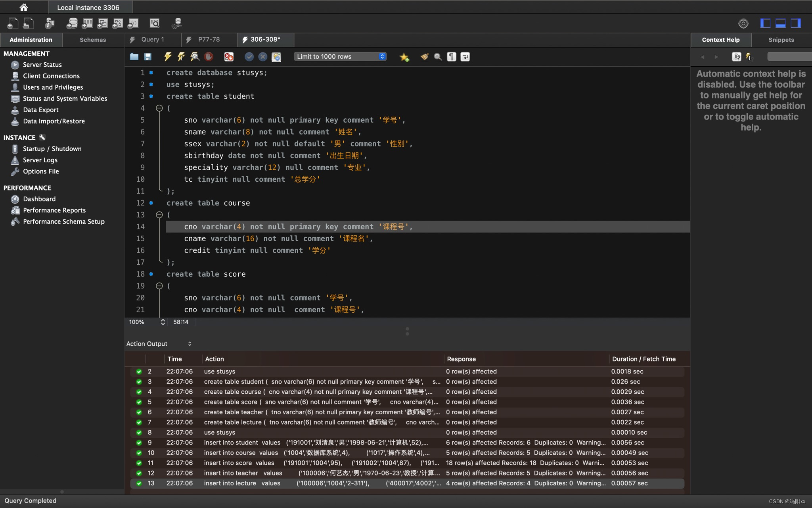This screenshot has height=508, width=812.
Task: Open Client Connections
Action: [51, 76]
